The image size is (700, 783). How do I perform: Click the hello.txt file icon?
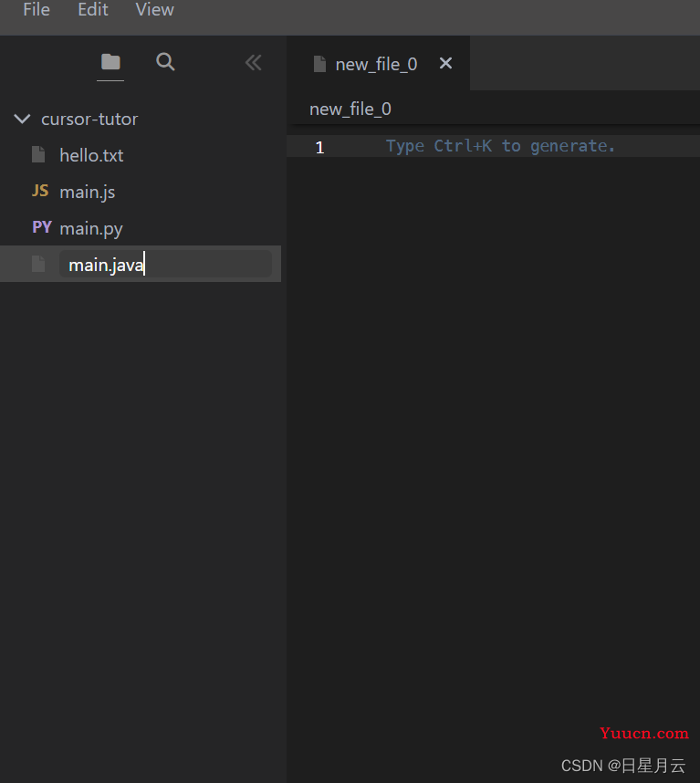pos(38,155)
